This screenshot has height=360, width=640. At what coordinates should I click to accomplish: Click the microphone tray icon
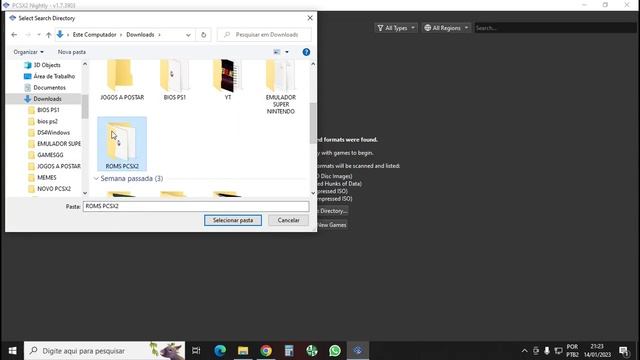pyautogui.click(x=547, y=351)
